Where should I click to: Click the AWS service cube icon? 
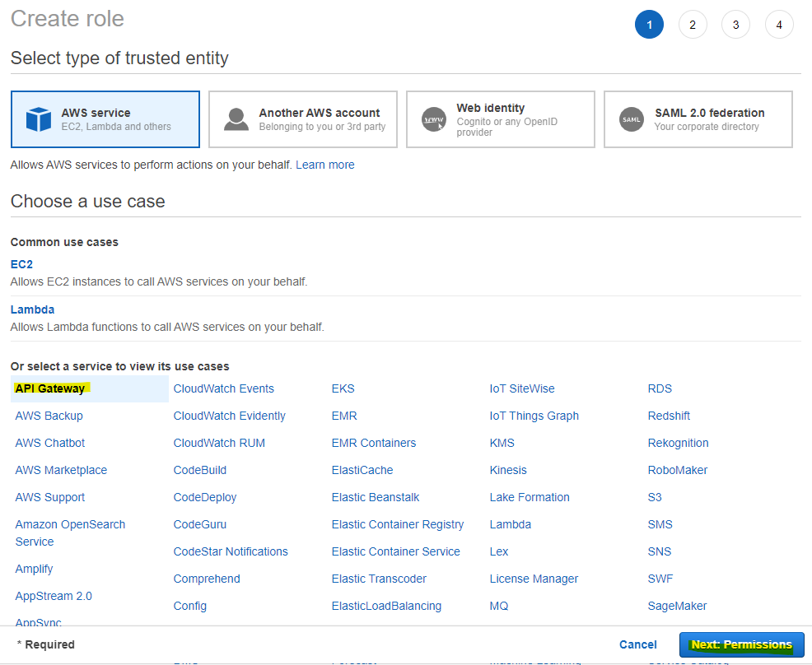pos(37,119)
